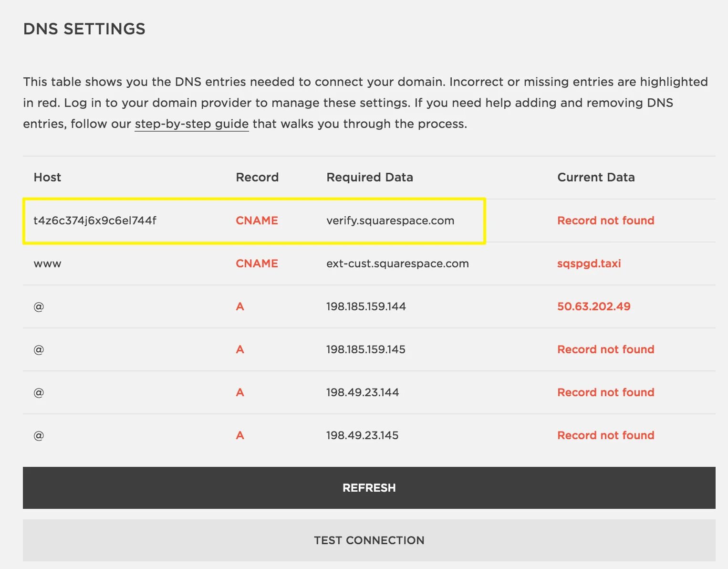
Task: Select the 198.49.23.144 IP address
Action: tap(362, 392)
